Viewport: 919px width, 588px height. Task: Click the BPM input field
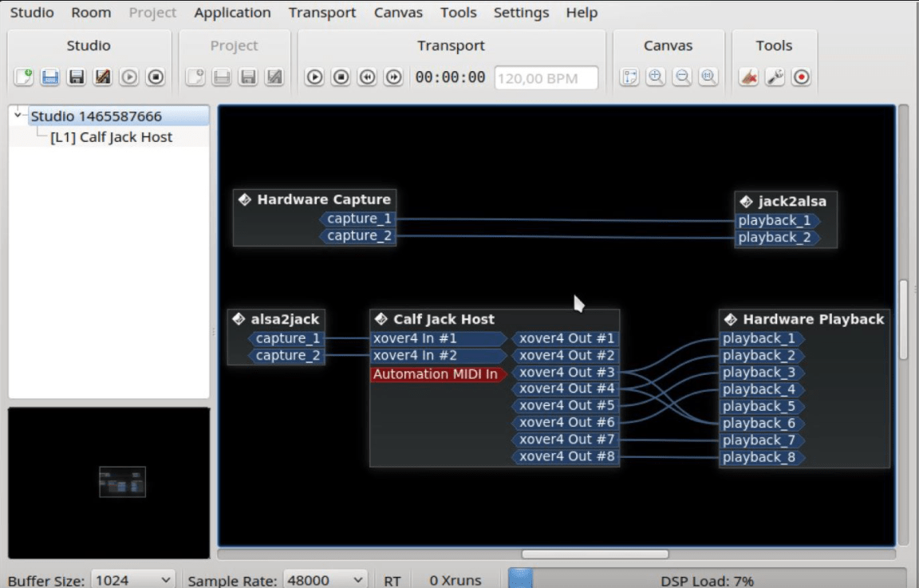pos(546,78)
